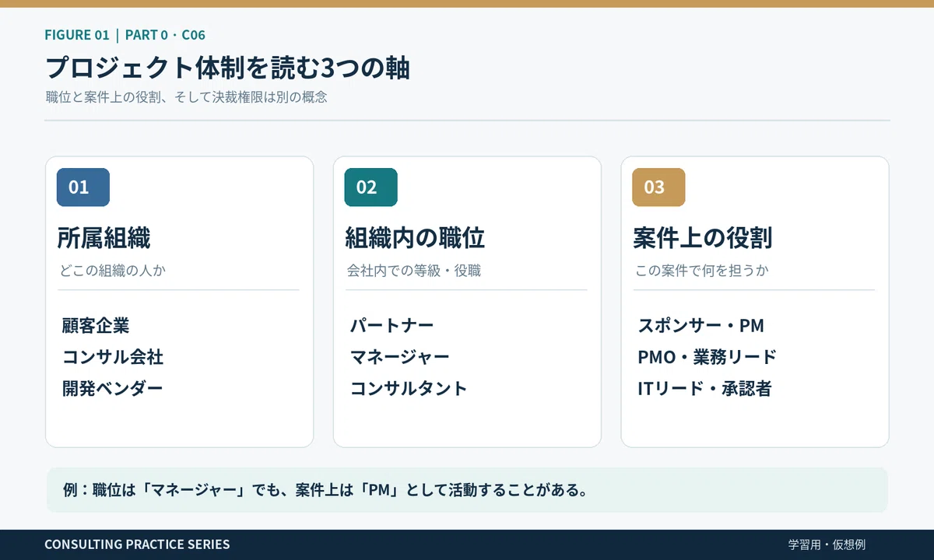Click the 顧客企業 list item

tap(96, 325)
